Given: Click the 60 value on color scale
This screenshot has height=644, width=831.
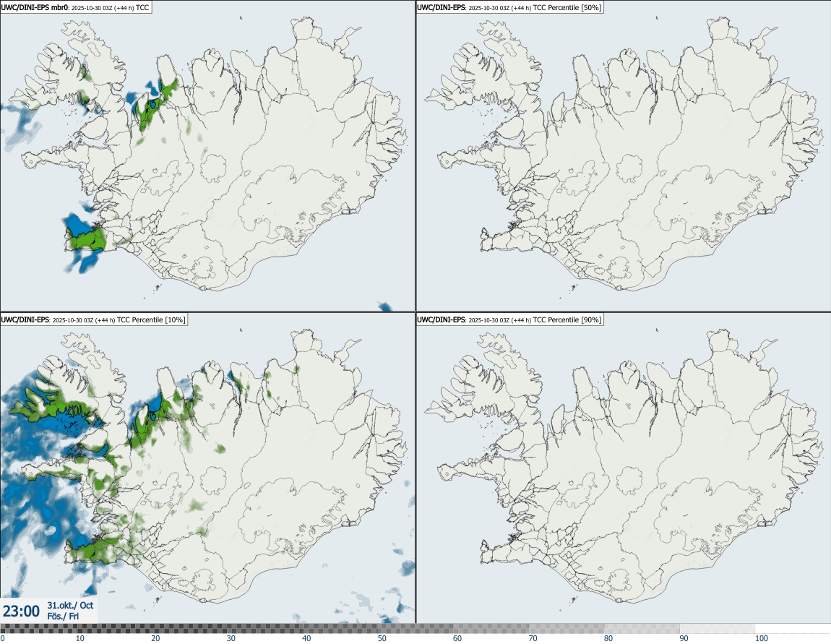Looking at the screenshot, I should [457, 638].
